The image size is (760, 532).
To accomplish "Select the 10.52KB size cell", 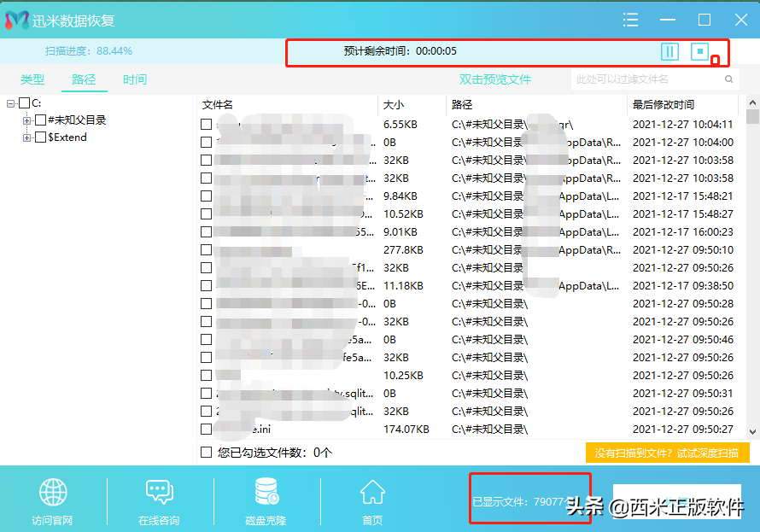I will pyautogui.click(x=403, y=214).
